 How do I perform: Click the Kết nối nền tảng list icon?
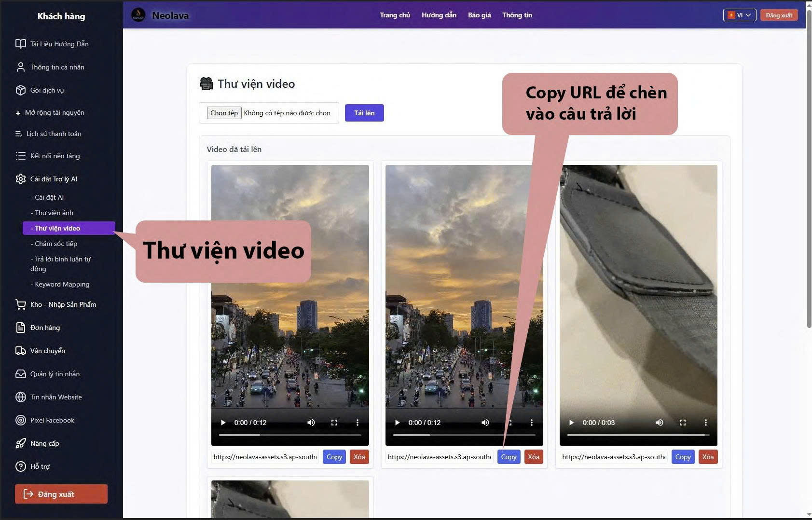coord(20,156)
